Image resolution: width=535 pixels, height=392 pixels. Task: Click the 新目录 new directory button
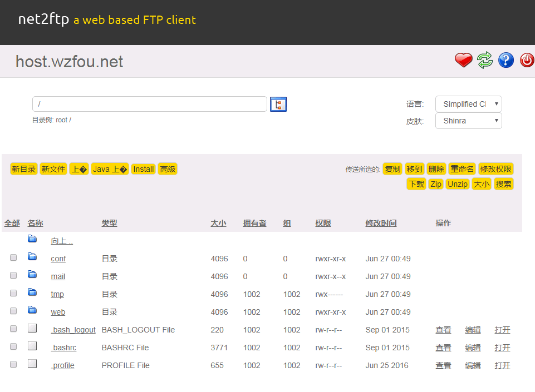click(24, 169)
